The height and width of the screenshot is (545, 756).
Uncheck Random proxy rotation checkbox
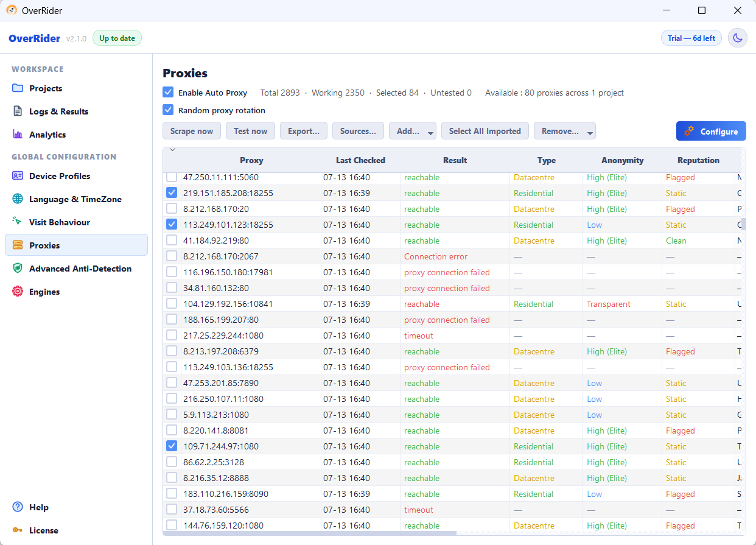[x=169, y=110]
